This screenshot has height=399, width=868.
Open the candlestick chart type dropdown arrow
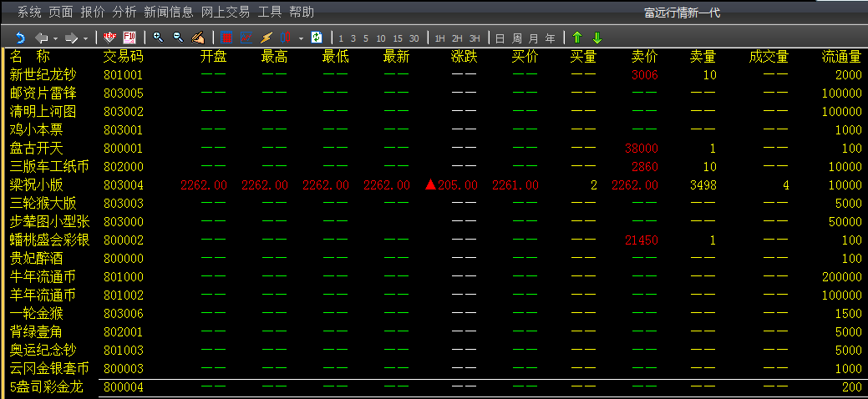pos(300,38)
